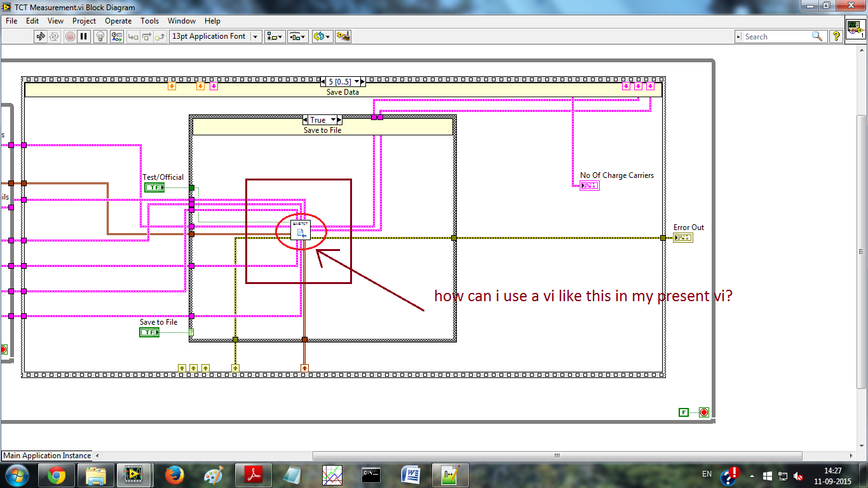
Task: Show hidden system tray icons
Action: 751,475
